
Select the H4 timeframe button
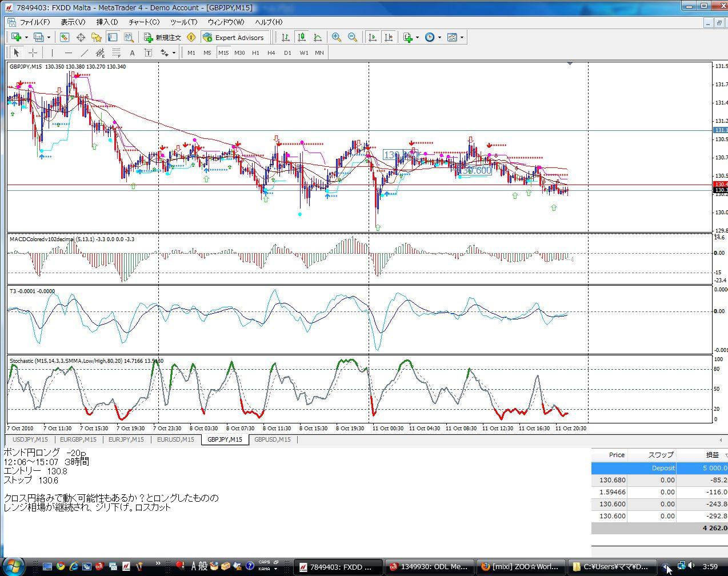click(271, 53)
